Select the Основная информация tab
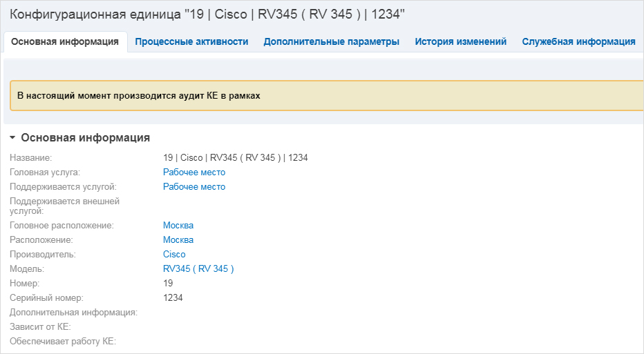This screenshot has height=354, width=644. 65,42
